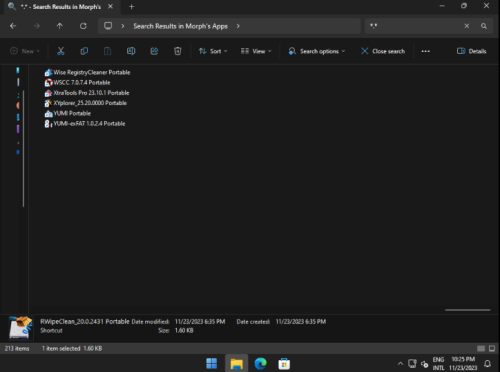
Task: Click the Date created value 11/23/2023 6:35 PM
Action: 301,322
